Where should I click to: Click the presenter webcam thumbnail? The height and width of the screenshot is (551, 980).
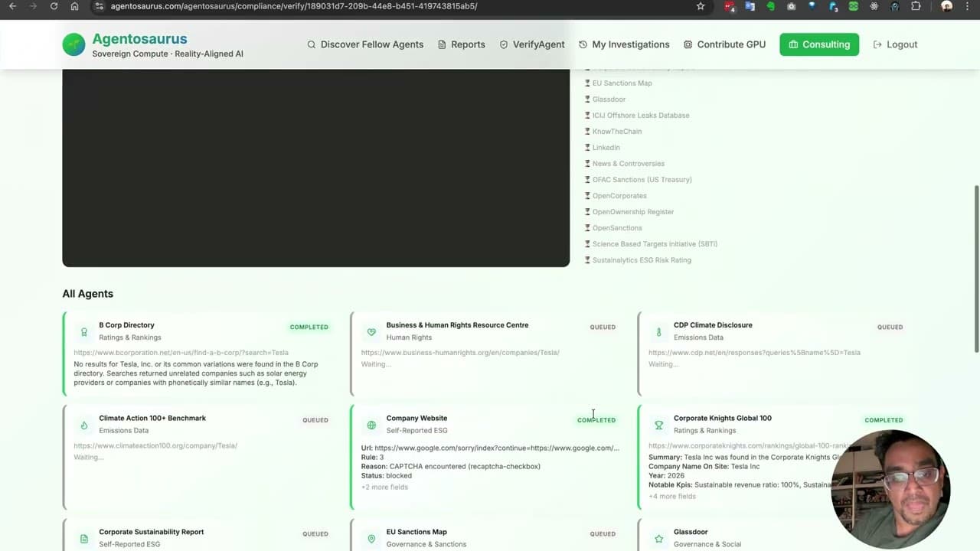(x=890, y=490)
